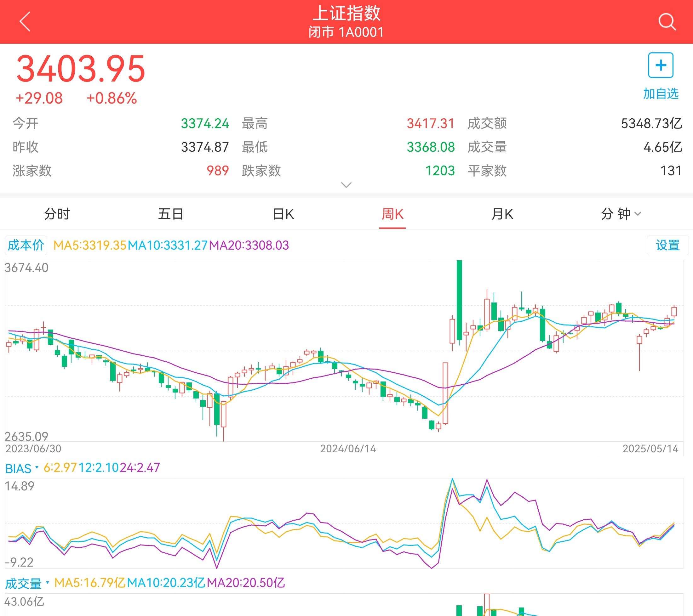Viewport: 693px width, 616px height.
Task: Switch to the 月K tab
Action: (x=502, y=214)
